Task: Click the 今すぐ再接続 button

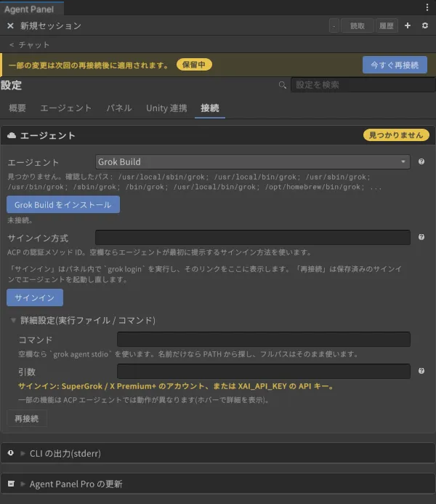Action: tap(395, 65)
